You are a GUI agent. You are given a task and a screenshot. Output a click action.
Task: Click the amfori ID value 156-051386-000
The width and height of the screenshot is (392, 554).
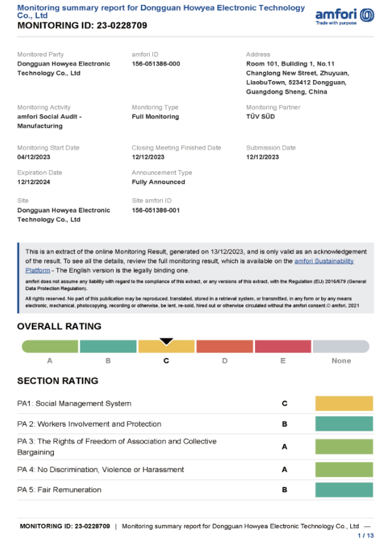(156, 64)
